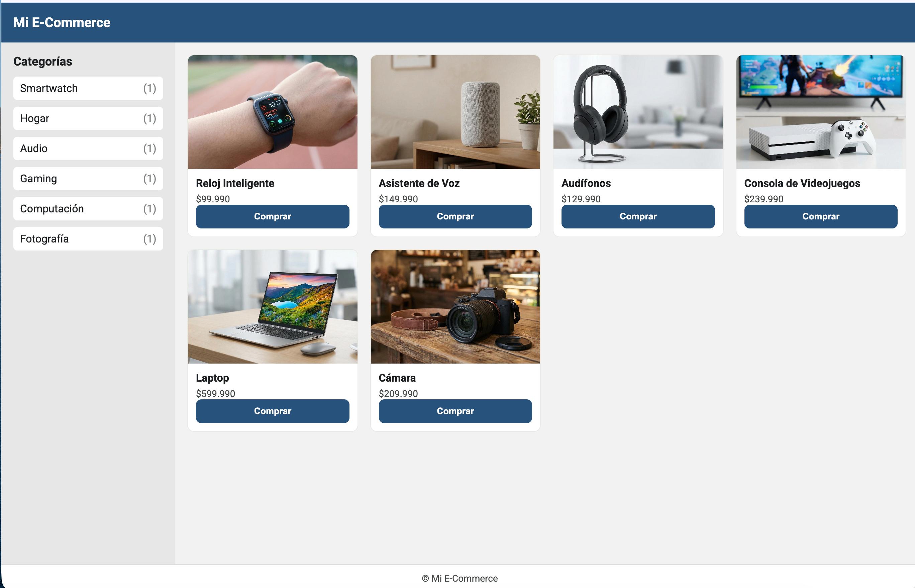Image resolution: width=915 pixels, height=588 pixels.
Task: Open the smart speaker product image
Action: (455, 112)
